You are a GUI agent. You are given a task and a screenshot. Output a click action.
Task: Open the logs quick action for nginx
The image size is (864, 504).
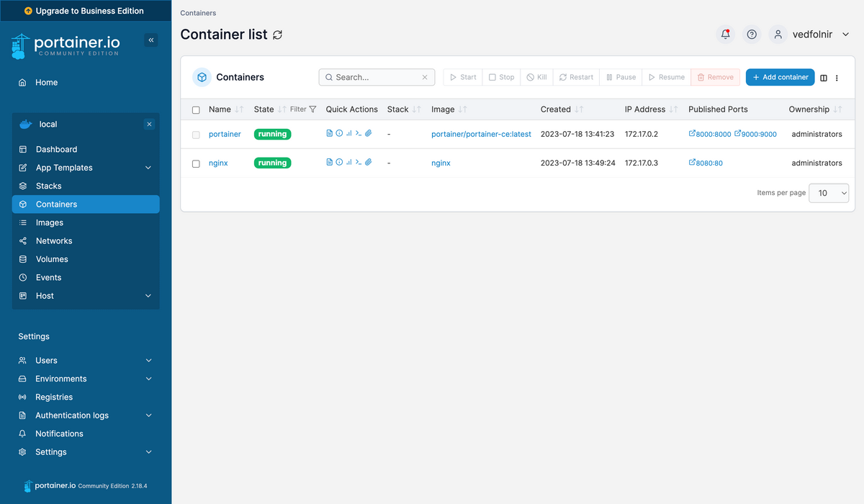(x=330, y=162)
